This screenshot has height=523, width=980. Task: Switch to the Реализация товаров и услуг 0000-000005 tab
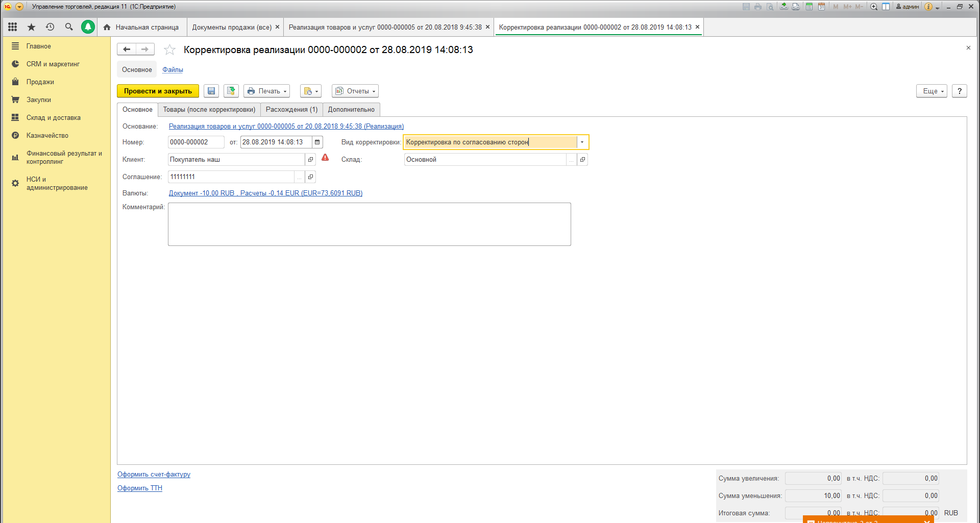click(x=385, y=27)
